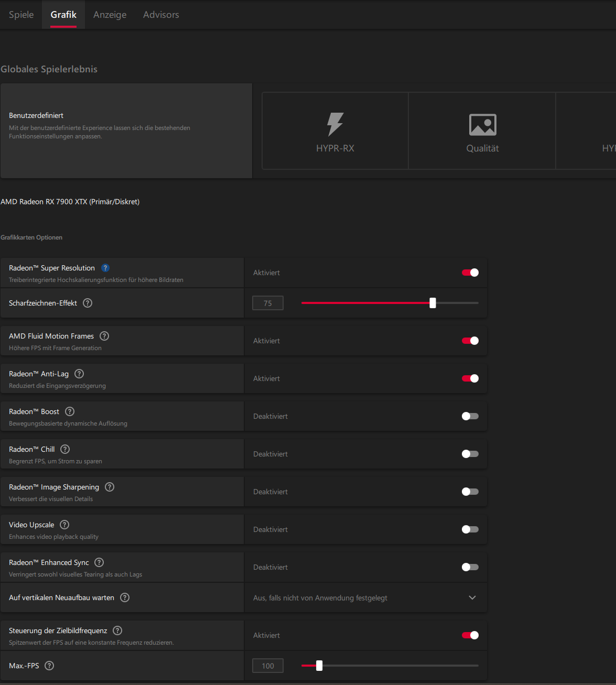Enable Radeon Boost toggle
This screenshot has height=685, width=616.
point(470,416)
